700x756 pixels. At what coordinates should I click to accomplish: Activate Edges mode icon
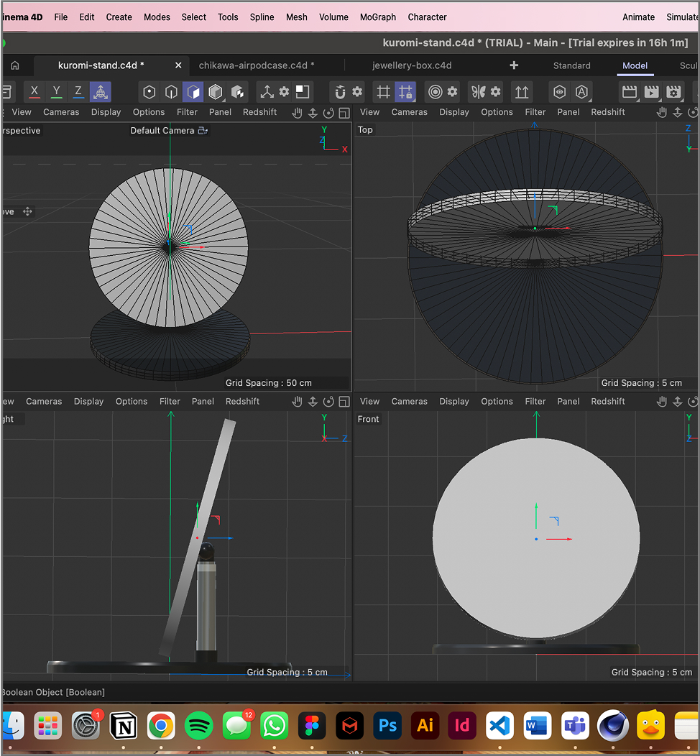(171, 92)
